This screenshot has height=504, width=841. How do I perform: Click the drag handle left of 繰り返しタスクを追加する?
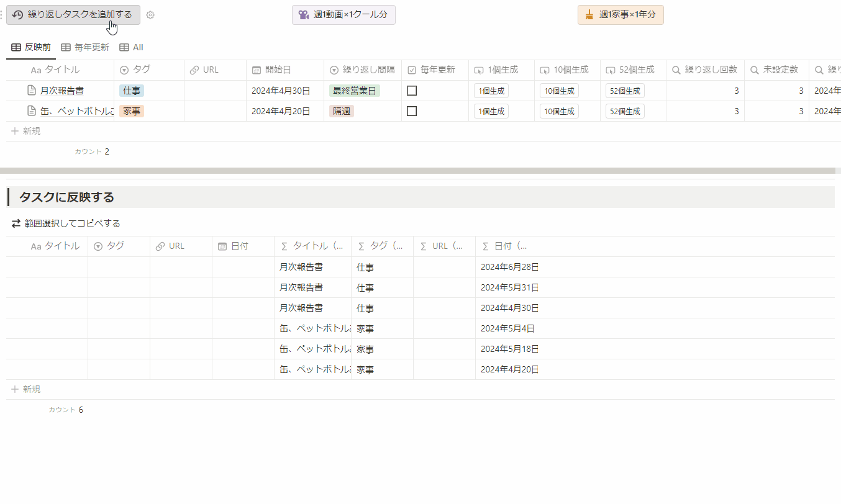pyautogui.click(x=2, y=15)
